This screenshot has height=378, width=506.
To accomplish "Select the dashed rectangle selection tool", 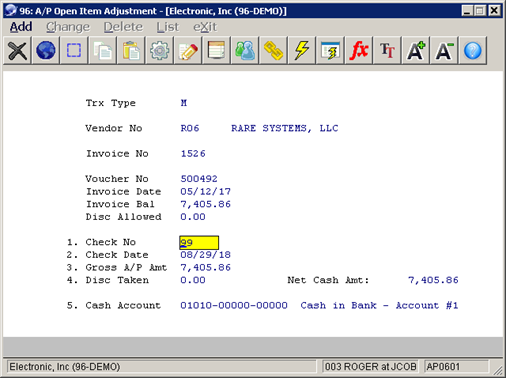I will (74, 51).
